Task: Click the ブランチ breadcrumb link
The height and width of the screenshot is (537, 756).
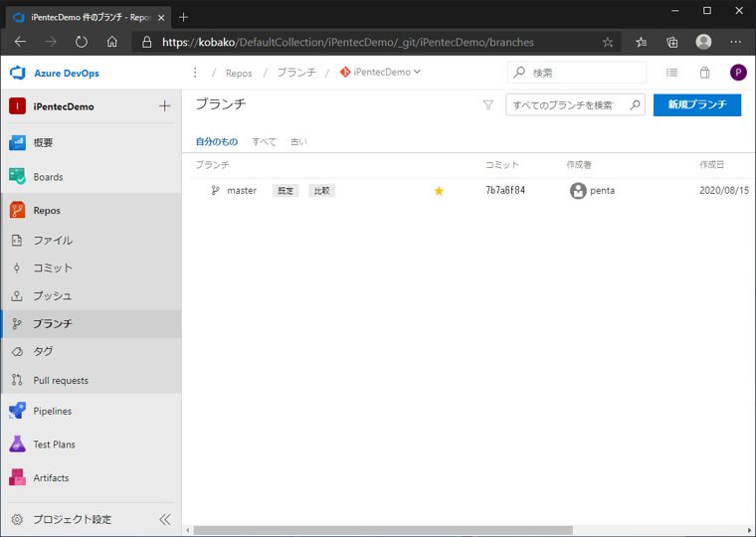Action: 296,73
